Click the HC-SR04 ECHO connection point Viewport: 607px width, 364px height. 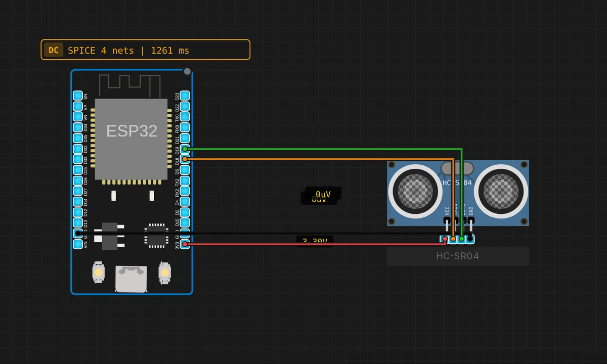[462, 238]
